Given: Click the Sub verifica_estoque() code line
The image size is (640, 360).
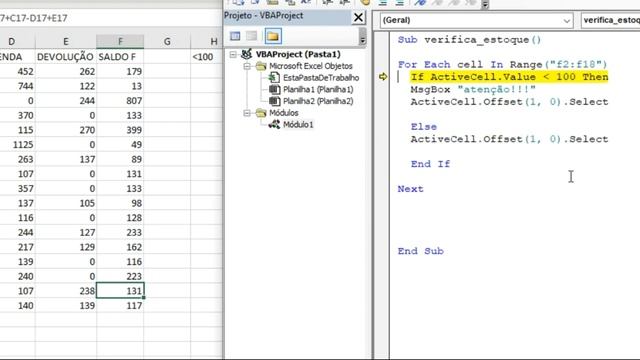Looking at the screenshot, I should 469,40.
